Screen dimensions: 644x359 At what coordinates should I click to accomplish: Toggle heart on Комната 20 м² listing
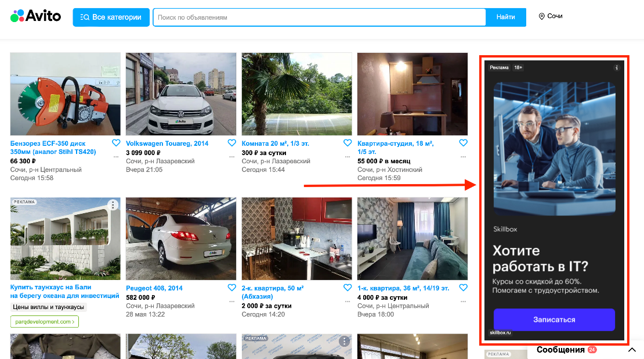348,143
